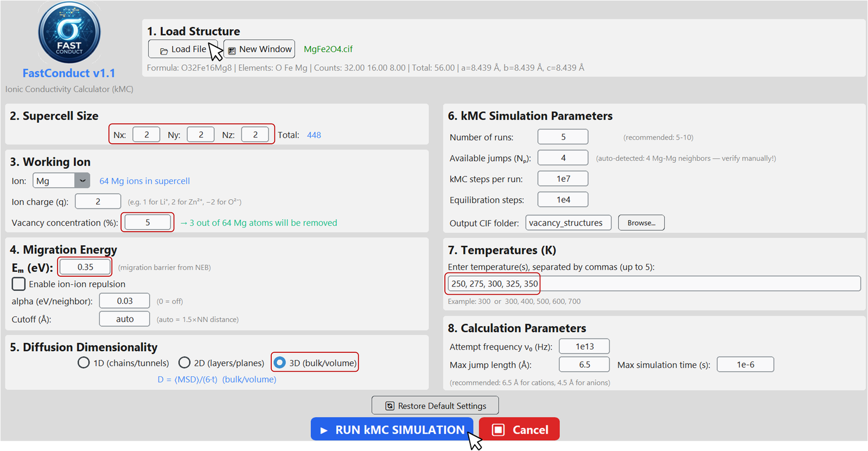This screenshot has width=868, height=451.
Task: Click the Em (eV) migration energy field
Action: pos(85,267)
